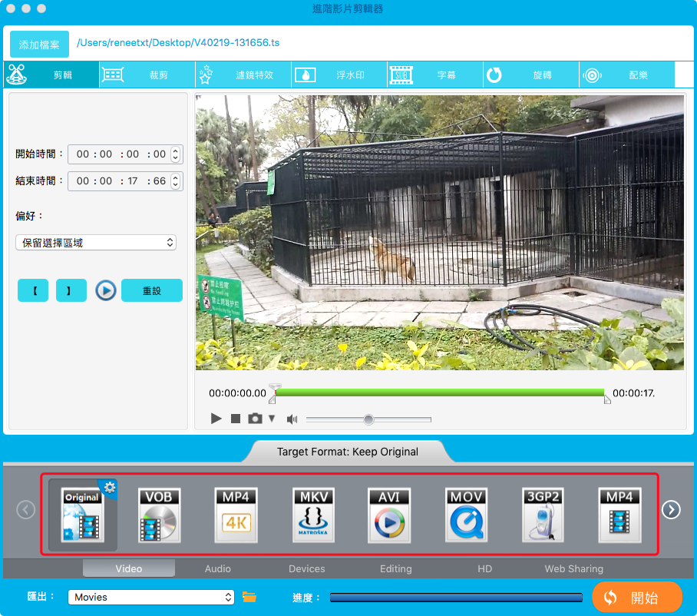Image resolution: width=697 pixels, height=616 pixels.
Task: Select the MP4 filmstrip format icon
Action: pos(619,515)
